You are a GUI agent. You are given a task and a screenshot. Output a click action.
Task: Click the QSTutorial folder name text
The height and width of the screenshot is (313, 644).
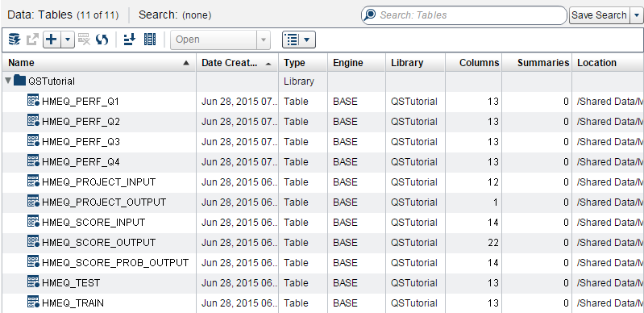point(52,81)
